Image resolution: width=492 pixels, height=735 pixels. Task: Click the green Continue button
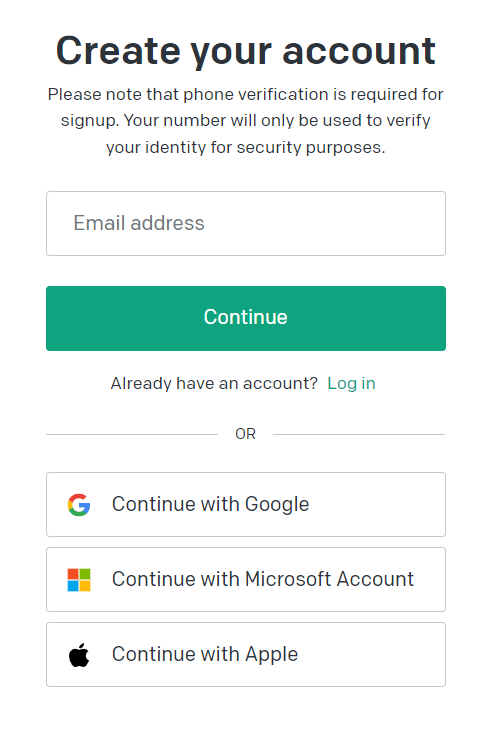coord(246,318)
